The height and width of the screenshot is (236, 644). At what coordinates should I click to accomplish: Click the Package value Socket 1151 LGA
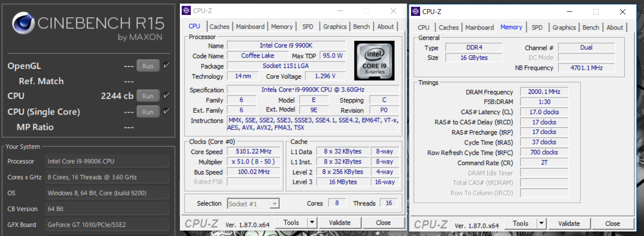click(x=286, y=66)
